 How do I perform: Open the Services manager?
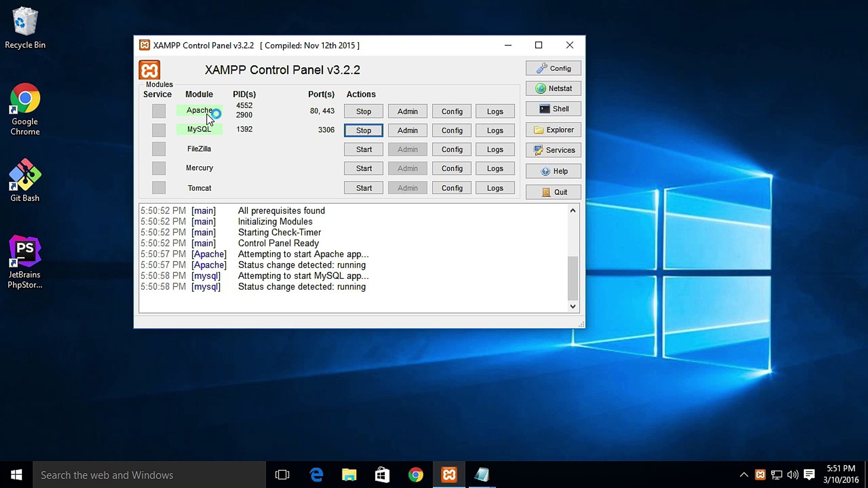(553, 150)
